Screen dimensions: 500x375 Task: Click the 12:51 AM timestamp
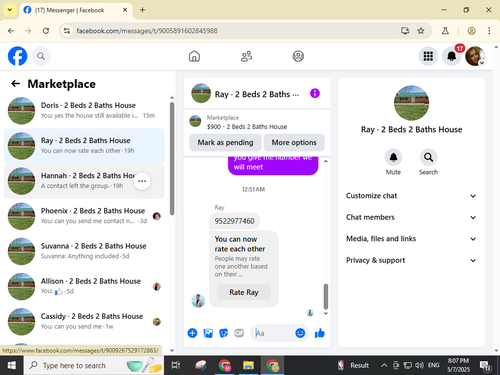point(253,189)
